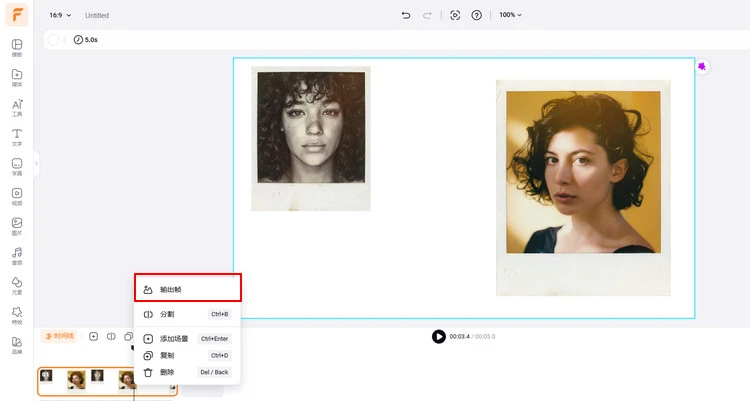This screenshot has width=750, height=401.
Task: Select 输出帧 from the context menu
Action: click(x=188, y=289)
